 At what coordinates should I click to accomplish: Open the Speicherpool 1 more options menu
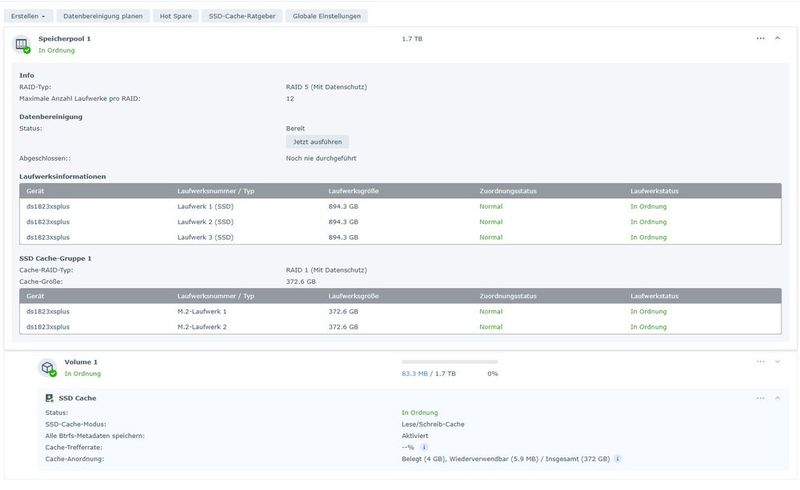click(x=760, y=38)
